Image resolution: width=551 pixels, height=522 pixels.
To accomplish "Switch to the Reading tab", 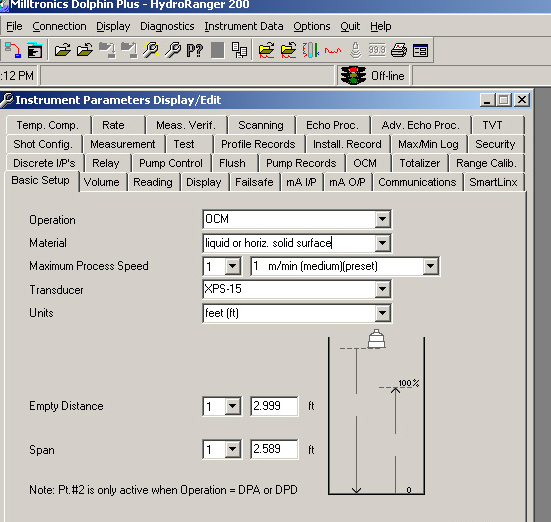I will tap(153, 182).
